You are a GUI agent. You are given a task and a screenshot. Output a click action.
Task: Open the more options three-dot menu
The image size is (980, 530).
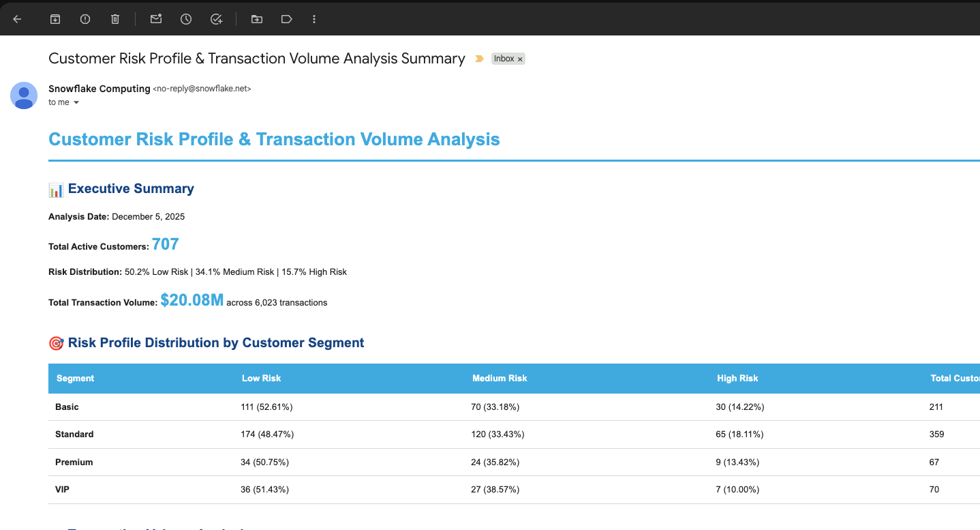[x=314, y=19]
